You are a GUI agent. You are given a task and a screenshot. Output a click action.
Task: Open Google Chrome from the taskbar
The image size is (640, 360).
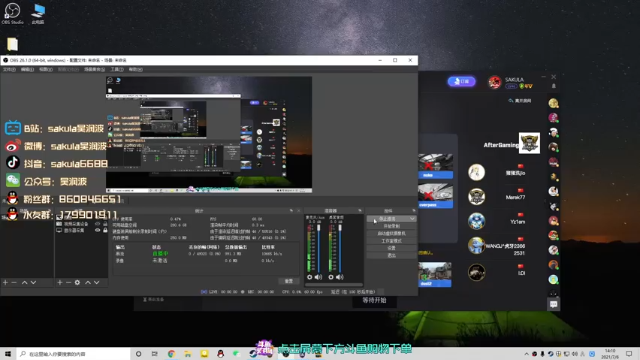click(171, 354)
